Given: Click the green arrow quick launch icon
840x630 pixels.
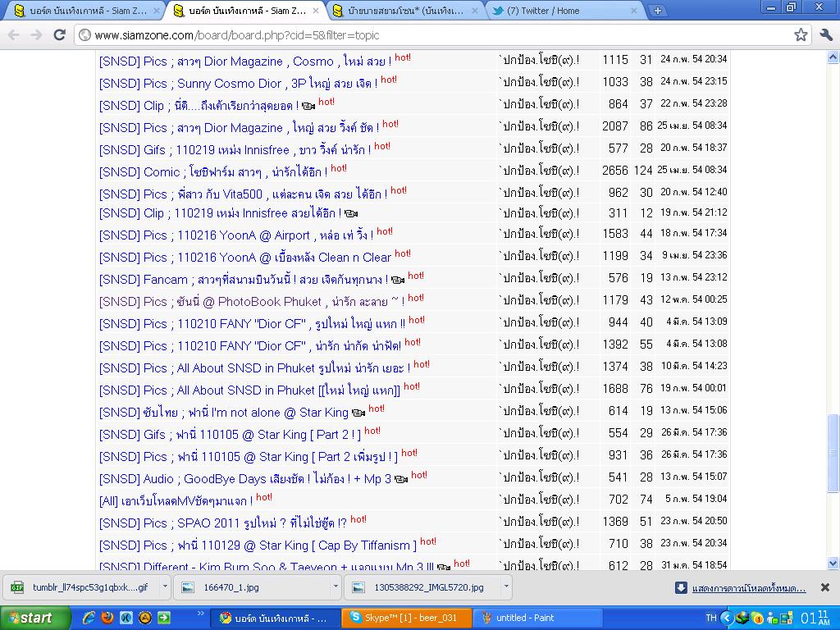Looking at the screenshot, I should tap(164, 618).
